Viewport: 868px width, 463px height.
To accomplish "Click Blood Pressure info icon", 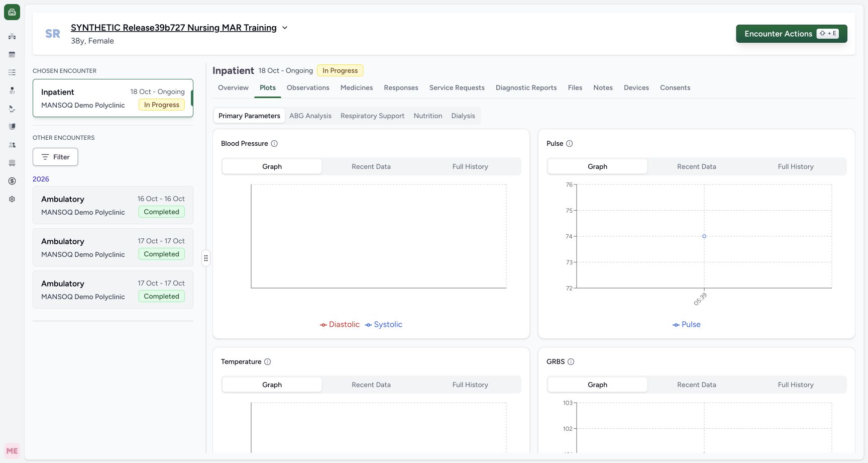I will pyautogui.click(x=274, y=143).
